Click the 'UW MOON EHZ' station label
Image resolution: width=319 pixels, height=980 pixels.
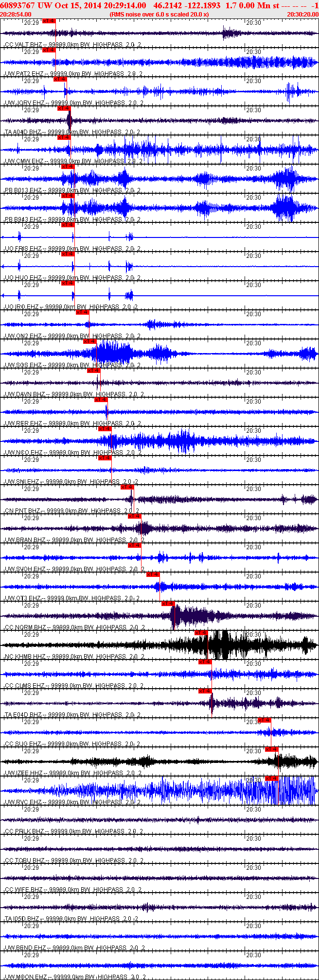(26, 977)
